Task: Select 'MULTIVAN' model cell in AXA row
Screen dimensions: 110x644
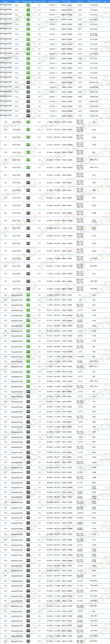Action: 17,122
